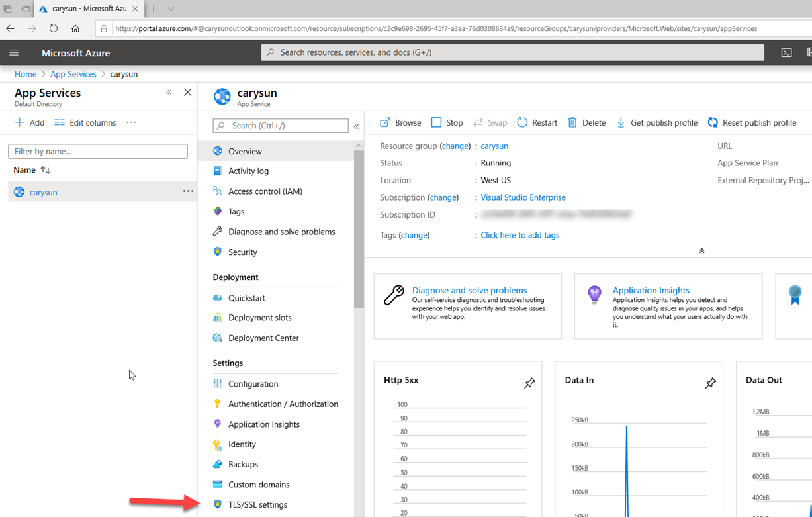Open the browser tab list dropdown
This screenshot has height=517, width=812.
(171, 9)
